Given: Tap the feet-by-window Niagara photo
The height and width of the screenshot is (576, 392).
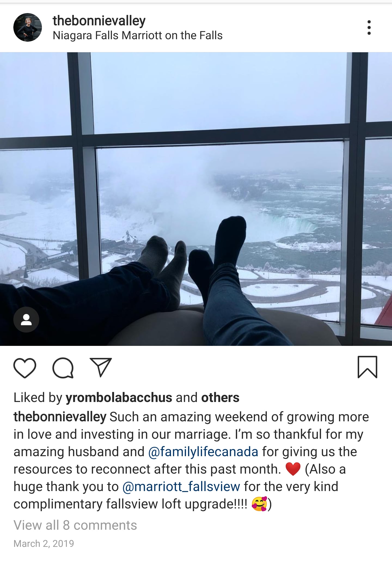Looking at the screenshot, I should [x=196, y=199].
